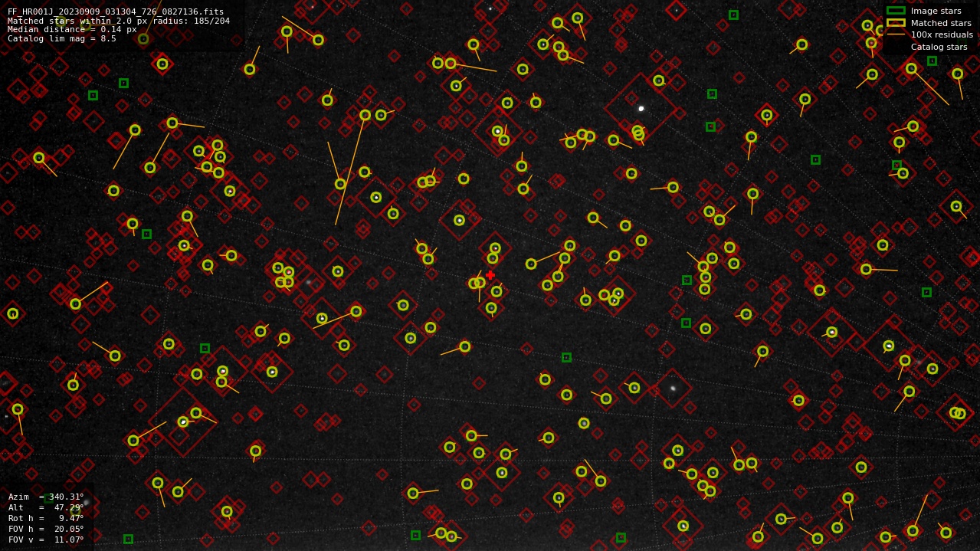The width and height of the screenshot is (980, 551).
Task: Click the yellow Matched stars legend square
Action: [896, 23]
